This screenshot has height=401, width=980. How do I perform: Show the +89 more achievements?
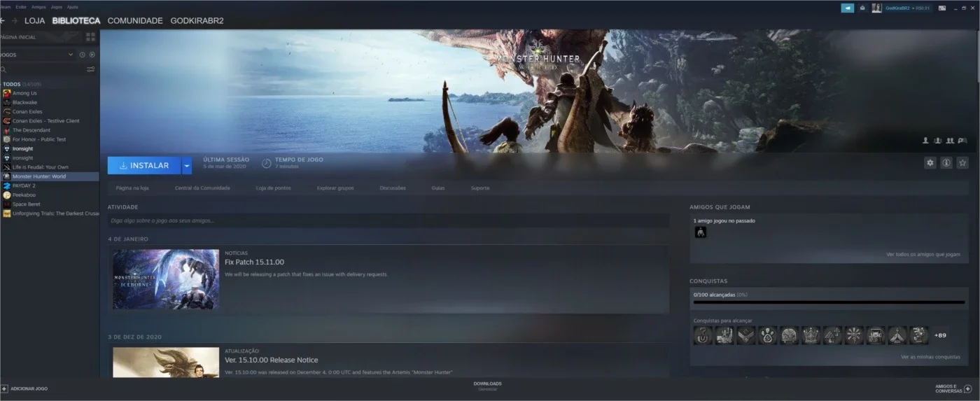click(x=940, y=336)
